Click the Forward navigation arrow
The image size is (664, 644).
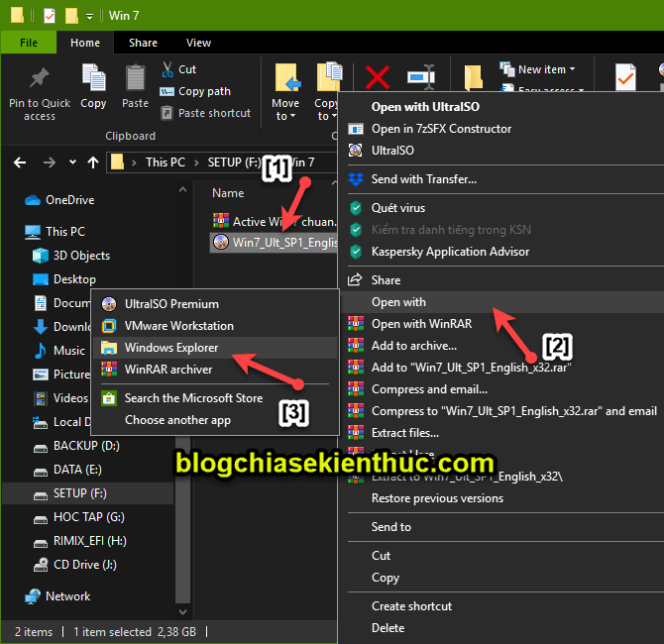[50, 162]
